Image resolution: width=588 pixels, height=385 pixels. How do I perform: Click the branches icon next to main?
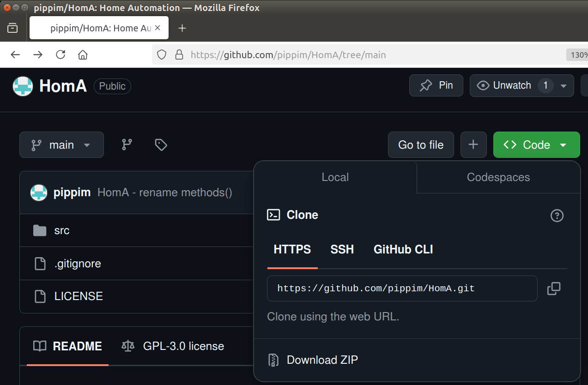[127, 145]
